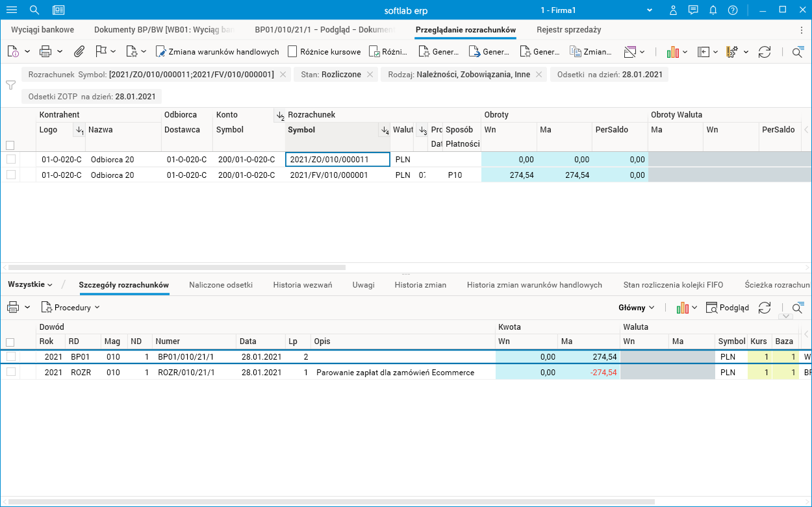This screenshot has width=812, height=507.
Task: Click the Podgląd button
Action: 728,308
